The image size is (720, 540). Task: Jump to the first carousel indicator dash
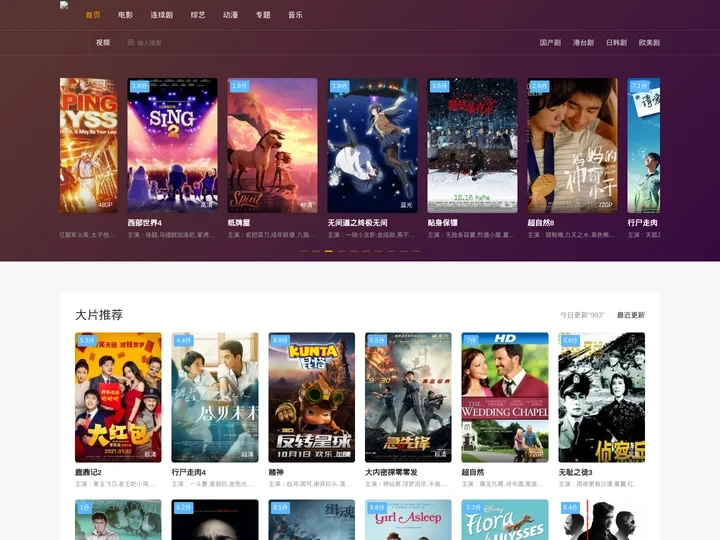coord(304,251)
